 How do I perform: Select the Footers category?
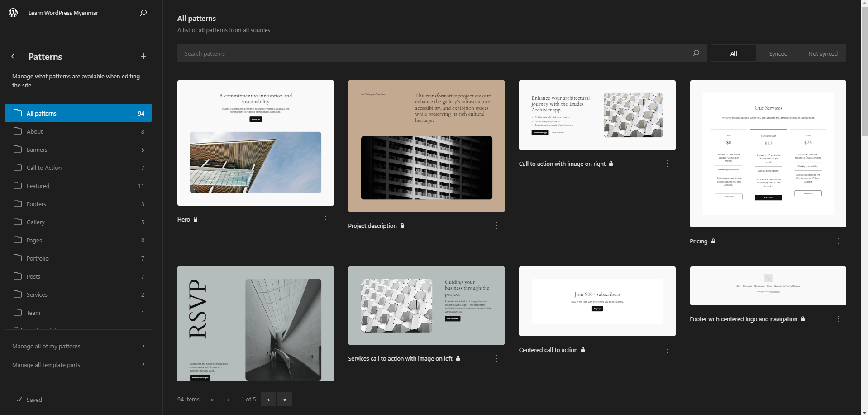tap(36, 204)
